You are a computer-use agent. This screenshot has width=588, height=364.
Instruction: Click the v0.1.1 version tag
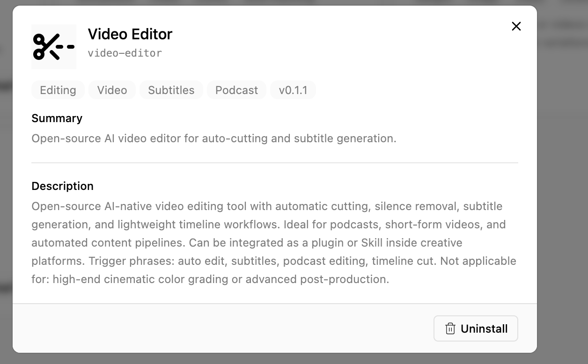[293, 90]
